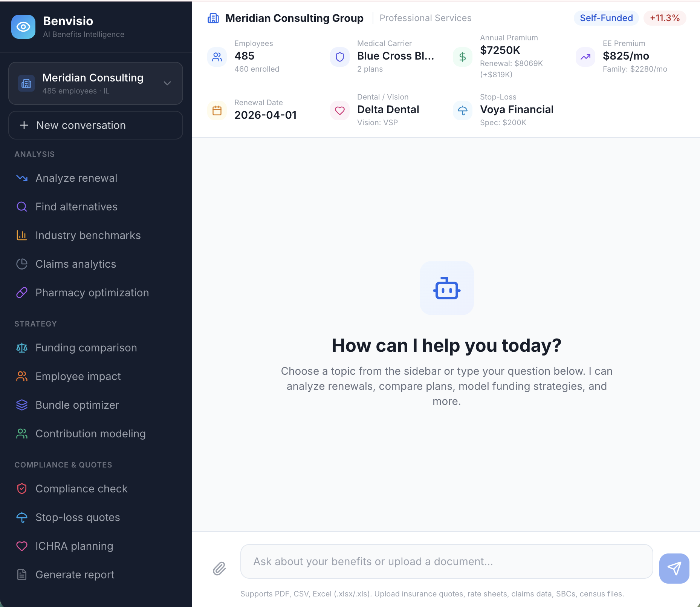700x607 pixels.
Task: Click the 460 enrolled text
Action: click(x=257, y=69)
